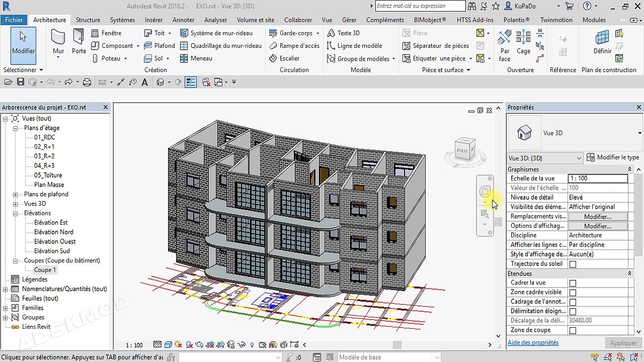Click Rampe d'accès tool
Viewport: 644px width, 362px height.
tap(294, 45)
